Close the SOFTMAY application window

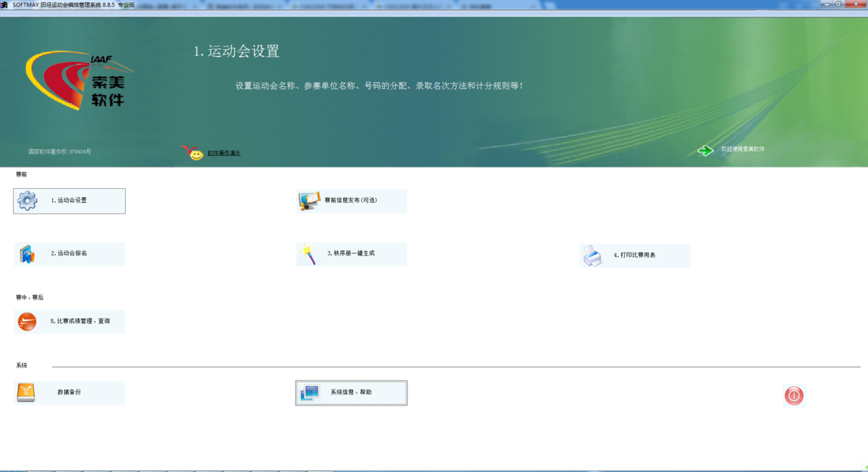[x=856, y=4]
